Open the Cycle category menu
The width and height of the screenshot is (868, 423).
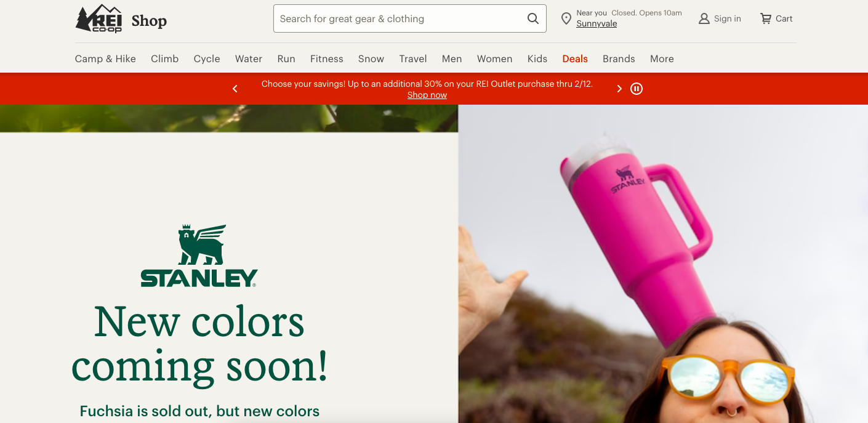coord(207,59)
